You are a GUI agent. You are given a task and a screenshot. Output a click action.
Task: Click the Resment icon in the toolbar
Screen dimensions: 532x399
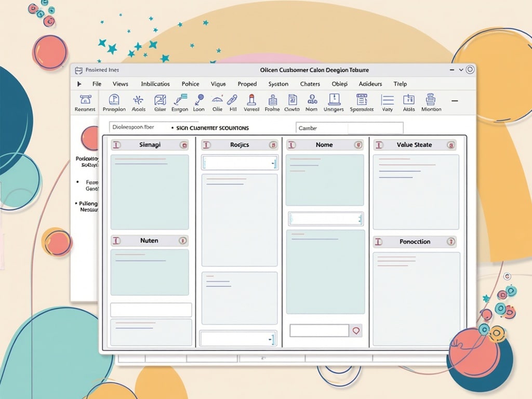[85, 99]
